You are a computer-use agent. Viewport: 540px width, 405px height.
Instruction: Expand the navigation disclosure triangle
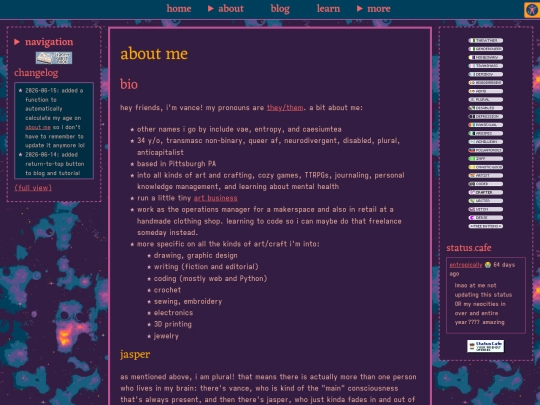click(x=17, y=42)
